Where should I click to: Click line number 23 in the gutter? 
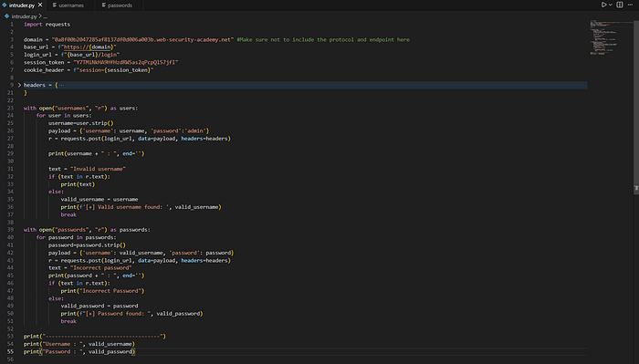click(x=10, y=108)
